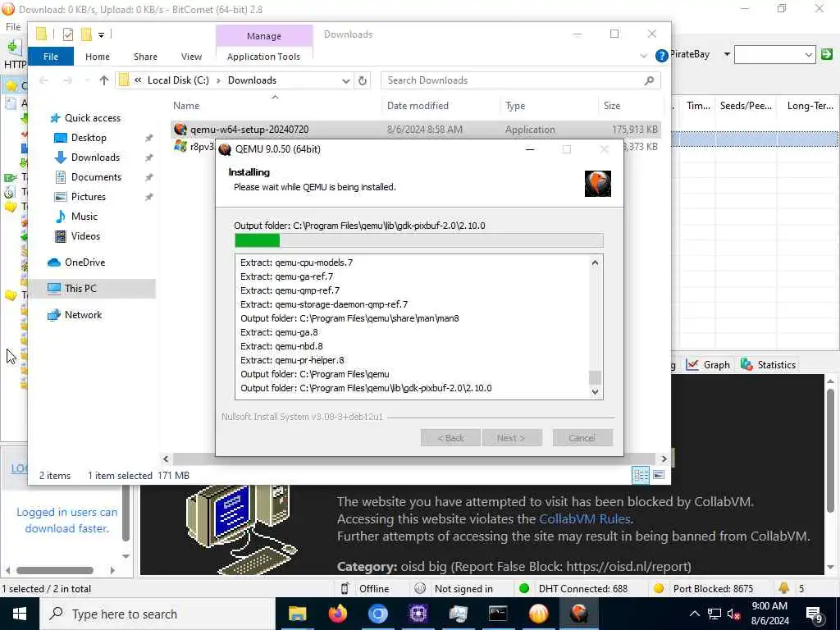Switch Explorer to details view icon
Image resolution: width=840 pixels, height=630 pixels.
[x=641, y=475]
